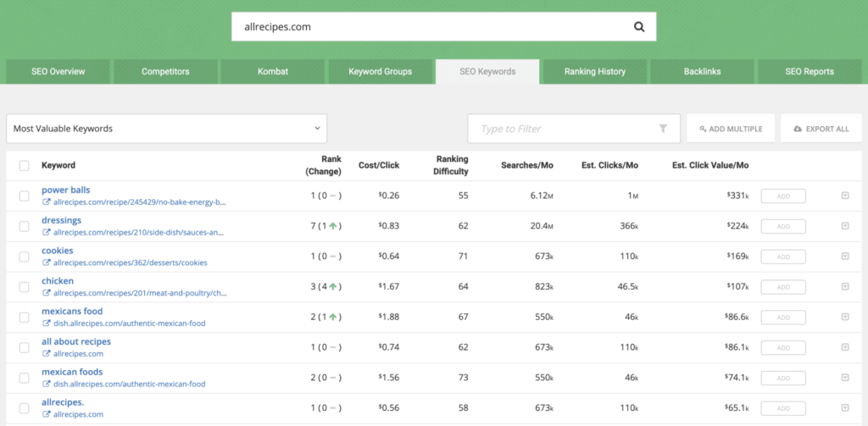Screen dimensions: 868x426
Task: Go to the Backlinks tab
Action: pyautogui.click(x=702, y=71)
